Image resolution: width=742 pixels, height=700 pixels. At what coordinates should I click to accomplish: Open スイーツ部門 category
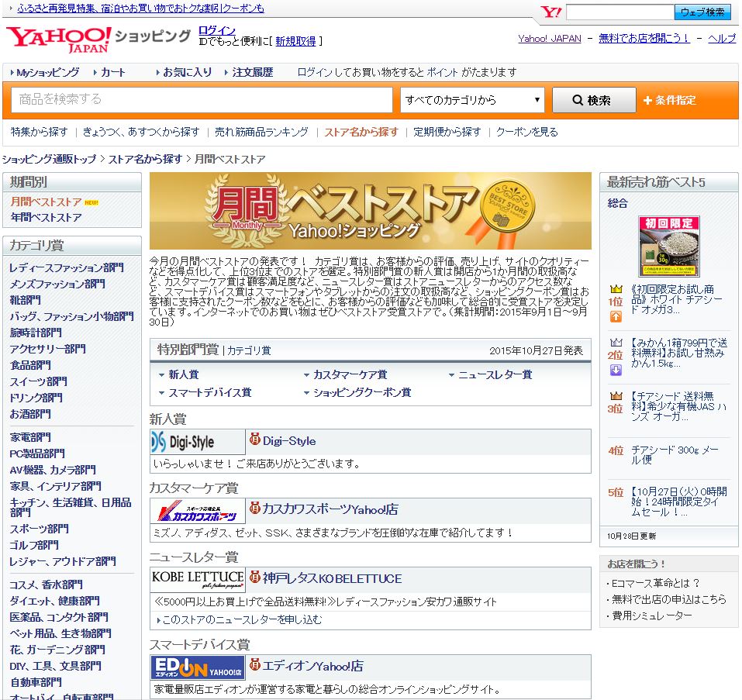pyautogui.click(x=38, y=381)
